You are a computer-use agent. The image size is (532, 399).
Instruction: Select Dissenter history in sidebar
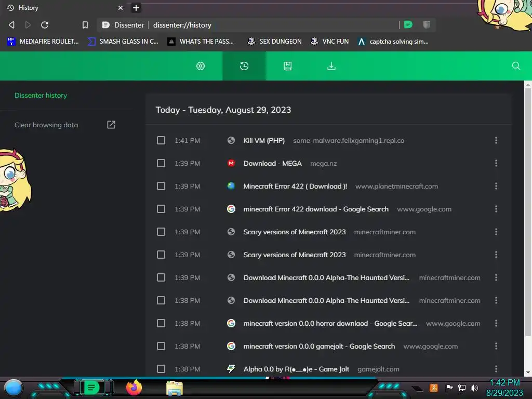tap(41, 96)
